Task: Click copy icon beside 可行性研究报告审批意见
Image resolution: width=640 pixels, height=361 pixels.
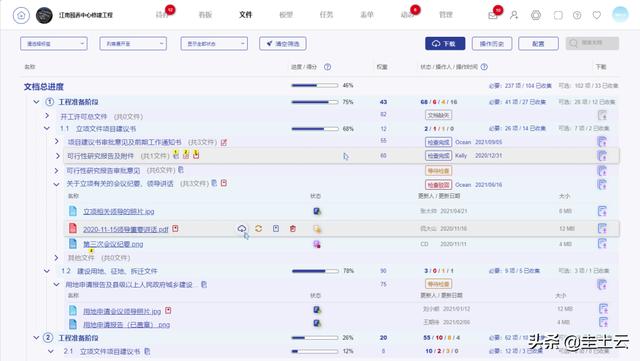Action: coord(180,169)
